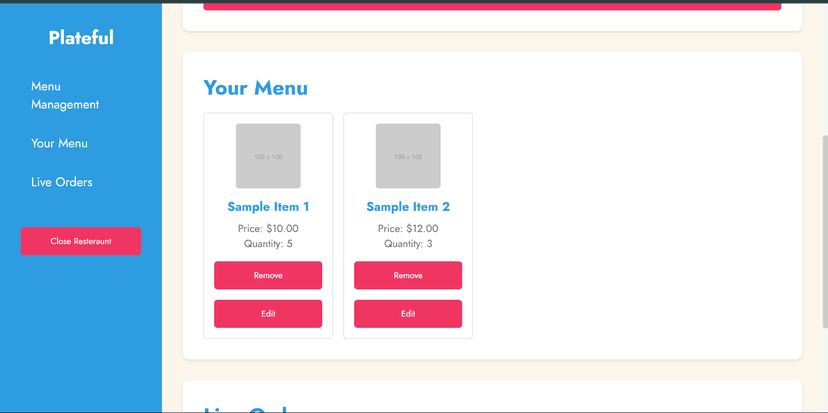This screenshot has height=413, width=828.
Task: Edit Sample Item 1
Action: click(268, 314)
